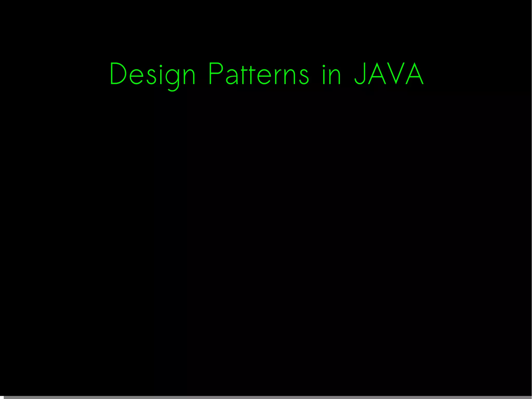This screenshot has width=532, height=399.
Task: Click the word "Design" in the title
Action: [152, 74]
